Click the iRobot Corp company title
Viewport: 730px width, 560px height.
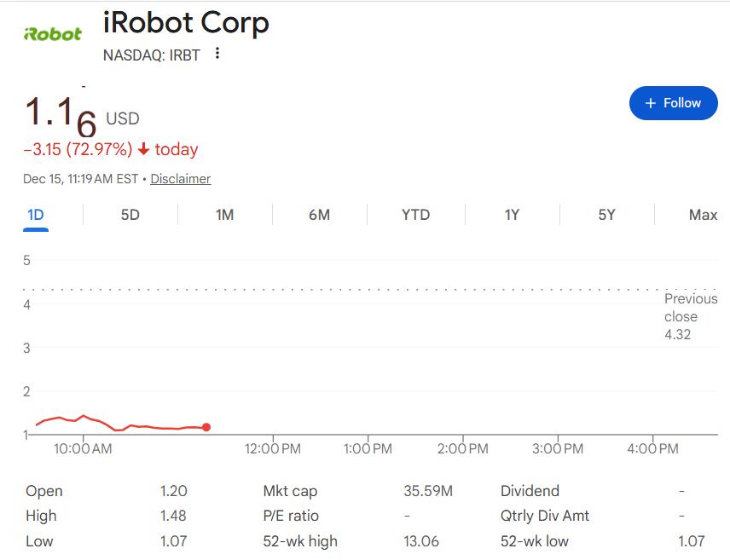[x=186, y=22]
